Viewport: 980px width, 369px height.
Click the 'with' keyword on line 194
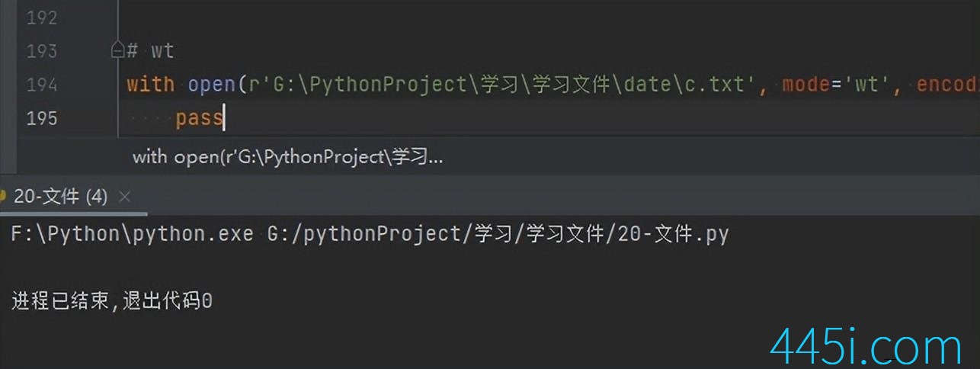(x=150, y=85)
